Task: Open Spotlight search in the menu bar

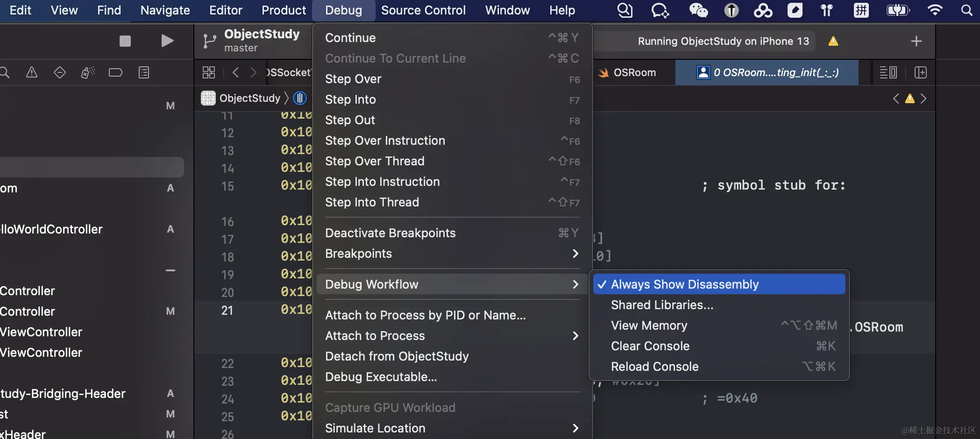Action: (967, 10)
